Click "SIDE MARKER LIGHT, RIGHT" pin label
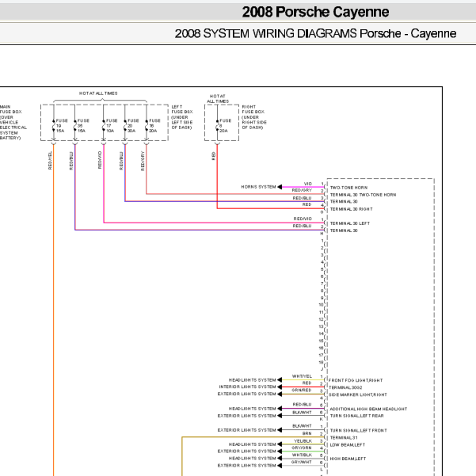Screen dimensions: 476x476 coord(358,394)
